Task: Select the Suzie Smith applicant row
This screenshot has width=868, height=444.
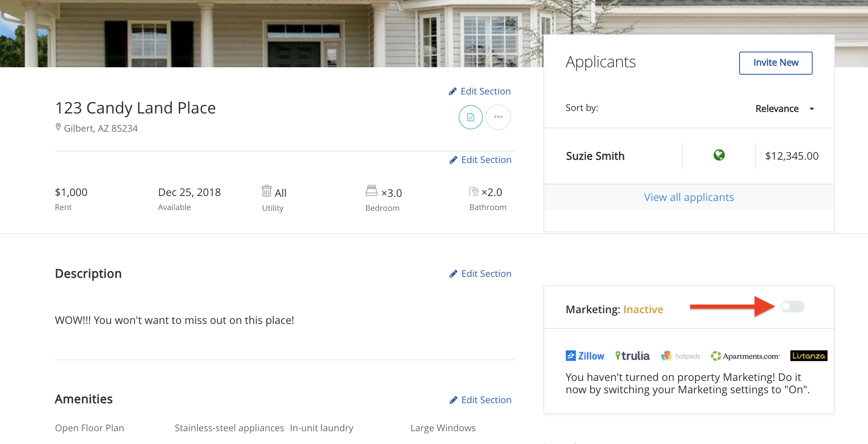Action: [595, 156]
